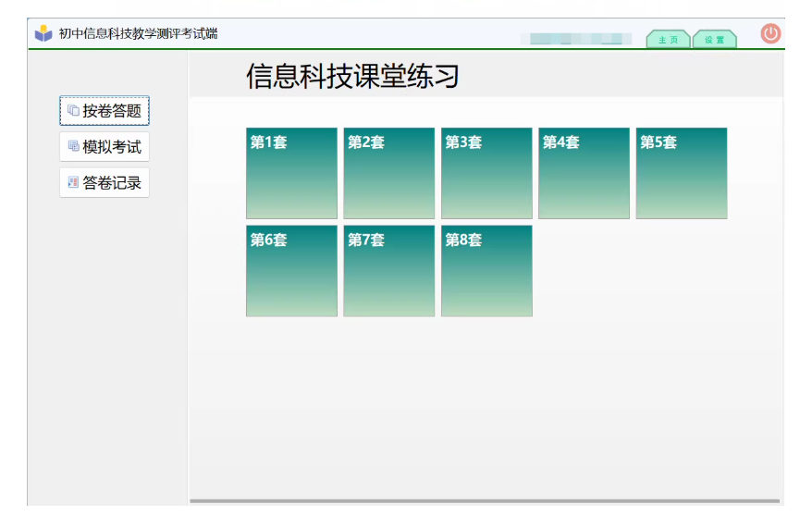The height and width of the screenshot is (517, 812).
Task: Click the horizontal scrollbar at bottom
Action: 485,501
